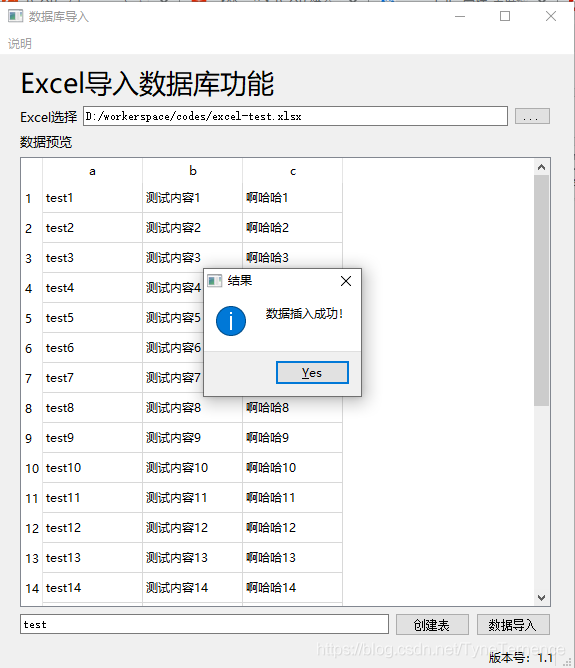575x668 pixels.
Task: Click cell '啊哈哈11'
Action: [x=293, y=498]
